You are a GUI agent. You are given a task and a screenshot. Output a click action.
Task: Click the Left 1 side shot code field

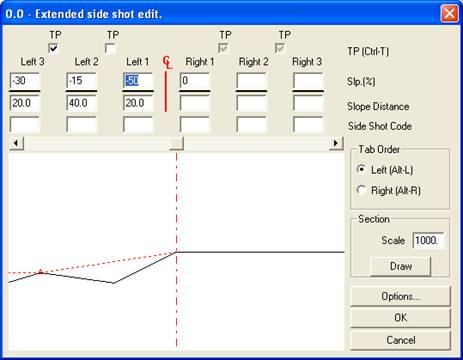click(x=138, y=125)
